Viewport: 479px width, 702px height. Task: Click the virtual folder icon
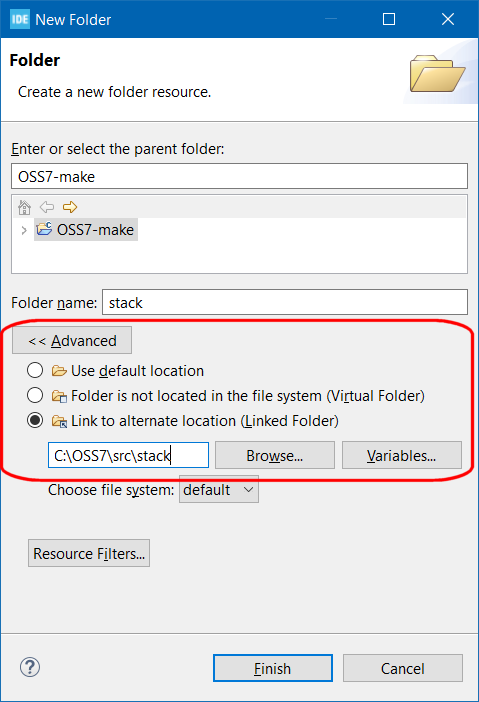pos(59,396)
